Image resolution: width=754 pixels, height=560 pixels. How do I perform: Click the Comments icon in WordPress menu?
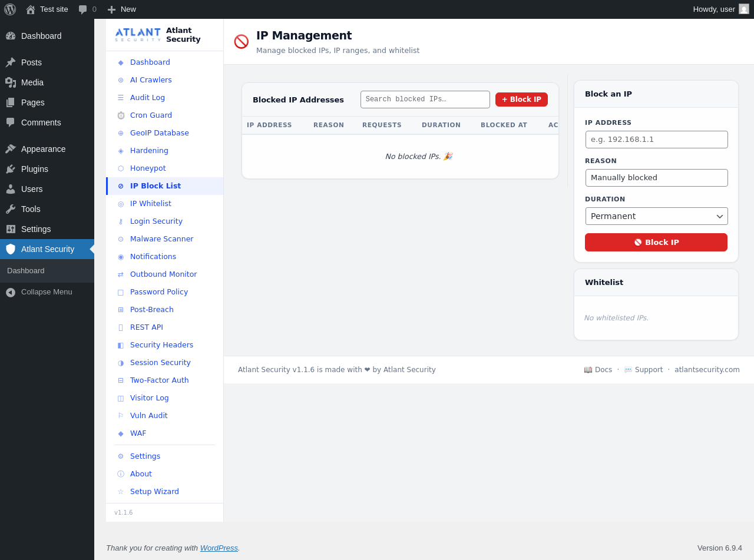11,122
